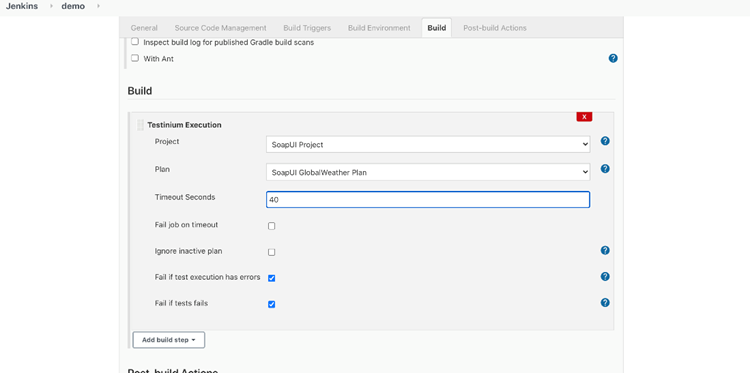Click the Build section heading
Viewport: 750px width, 373px height.
pos(140,90)
